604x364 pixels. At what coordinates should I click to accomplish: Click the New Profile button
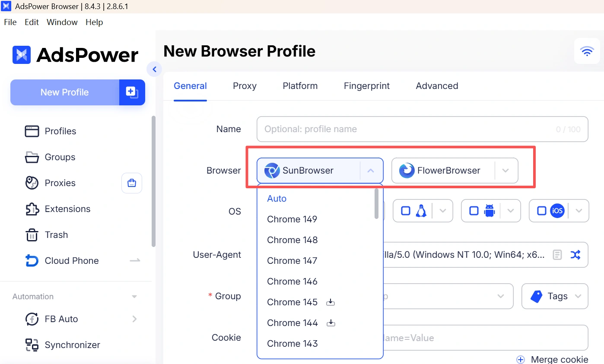pos(65,92)
